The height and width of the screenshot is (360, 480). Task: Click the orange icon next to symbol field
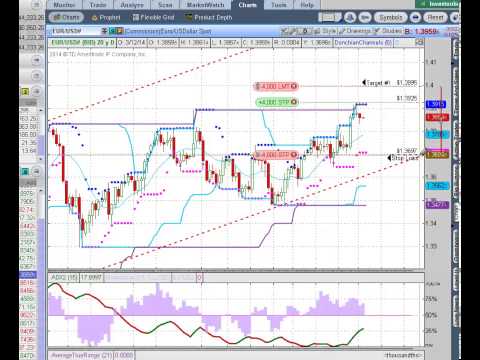point(120,31)
